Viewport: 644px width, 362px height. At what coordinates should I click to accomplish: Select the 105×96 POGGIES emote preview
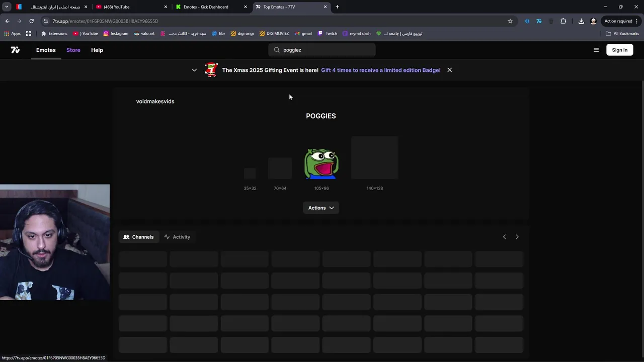tap(321, 163)
